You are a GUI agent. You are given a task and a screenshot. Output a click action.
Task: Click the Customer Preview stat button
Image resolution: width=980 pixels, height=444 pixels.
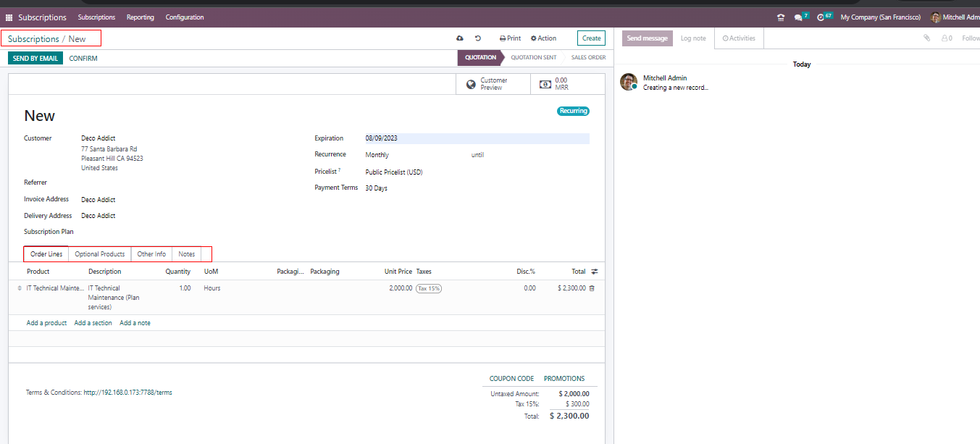(x=493, y=84)
